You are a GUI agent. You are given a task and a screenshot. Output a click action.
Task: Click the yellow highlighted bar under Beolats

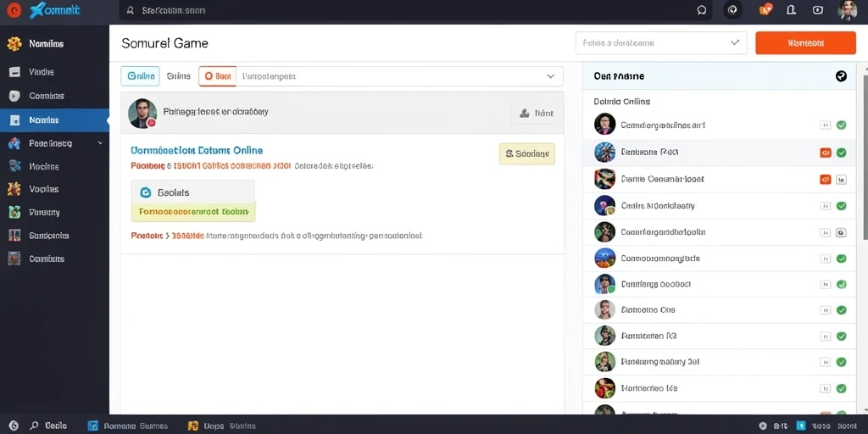[193, 212]
